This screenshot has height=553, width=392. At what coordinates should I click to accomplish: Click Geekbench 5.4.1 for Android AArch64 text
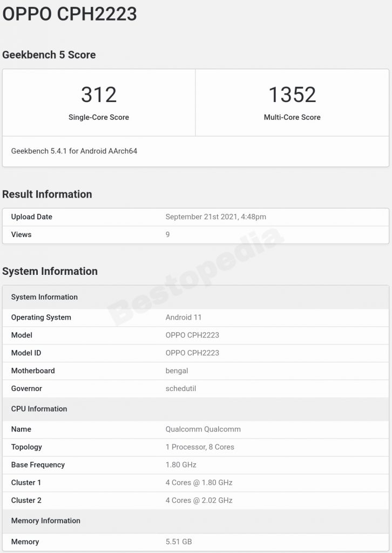[x=74, y=151]
